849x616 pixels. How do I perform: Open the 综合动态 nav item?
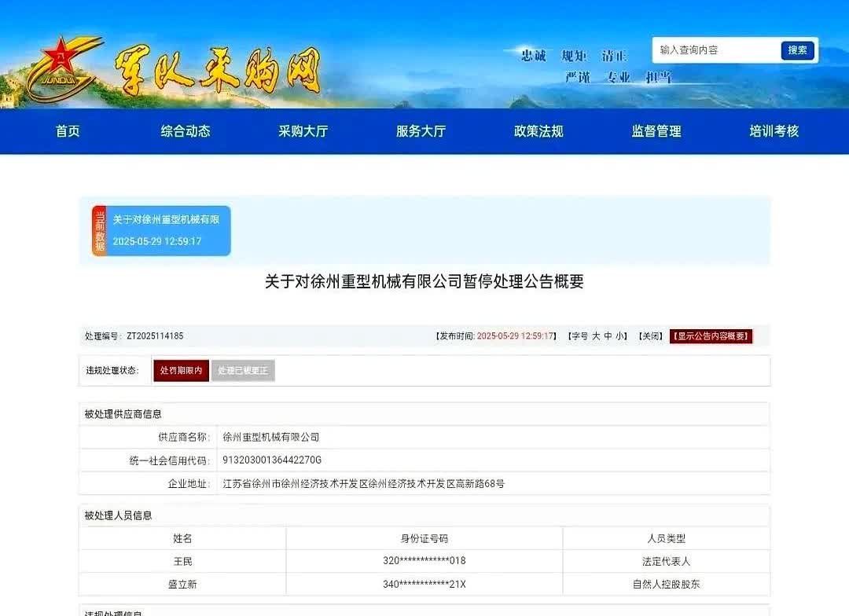pyautogui.click(x=186, y=131)
